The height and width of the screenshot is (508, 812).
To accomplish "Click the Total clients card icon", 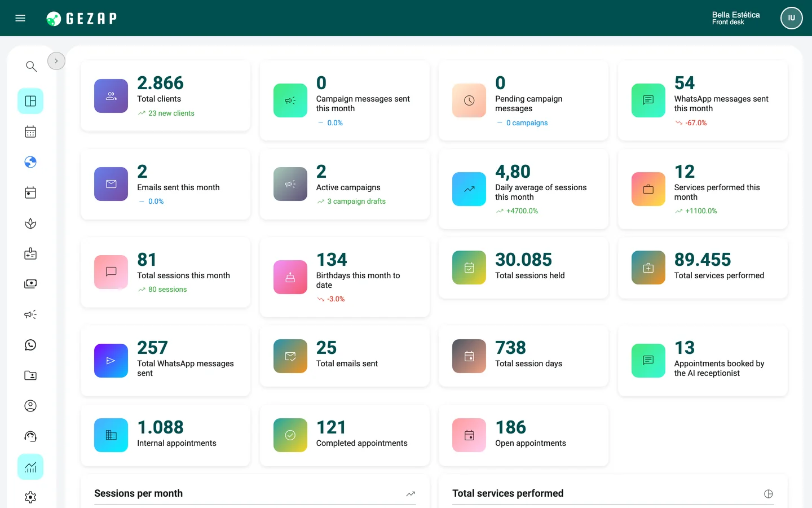I will [x=111, y=96].
